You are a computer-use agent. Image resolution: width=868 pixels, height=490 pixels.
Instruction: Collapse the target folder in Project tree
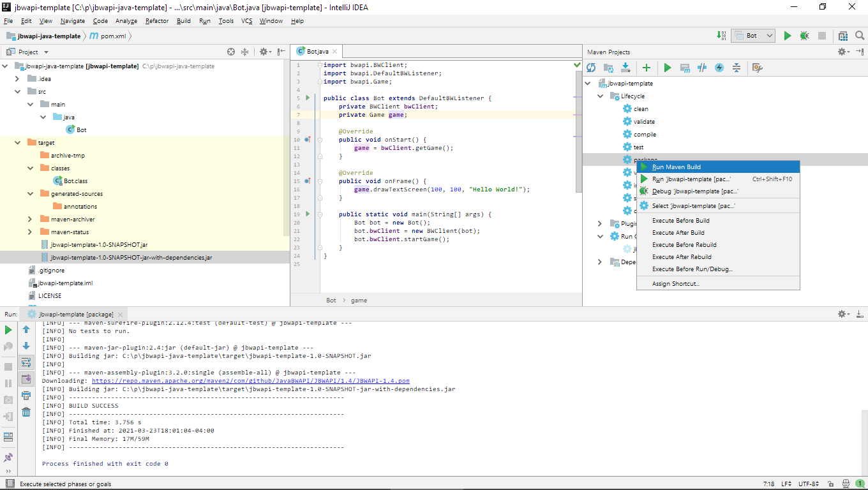coord(18,143)
